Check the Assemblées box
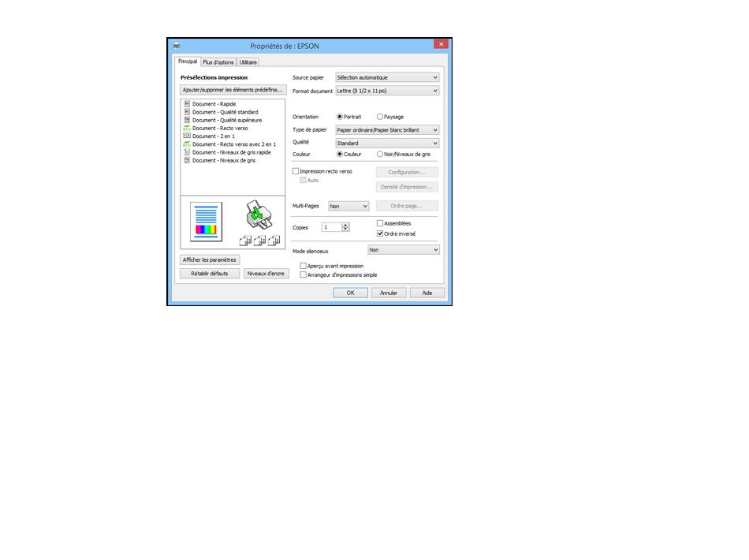The height and width of the screenshot is (560, 749). (x=380, y=223)
